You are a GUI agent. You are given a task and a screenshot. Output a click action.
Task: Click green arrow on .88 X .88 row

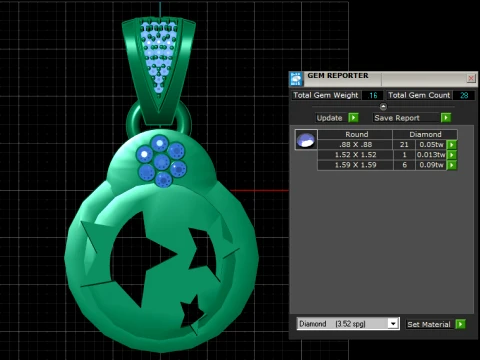click(x=452, y=145)
